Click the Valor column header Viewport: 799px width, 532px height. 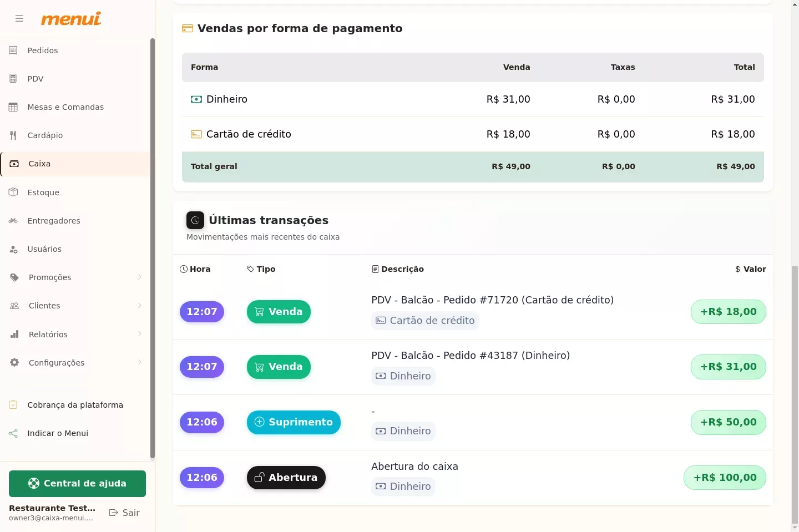750,269
